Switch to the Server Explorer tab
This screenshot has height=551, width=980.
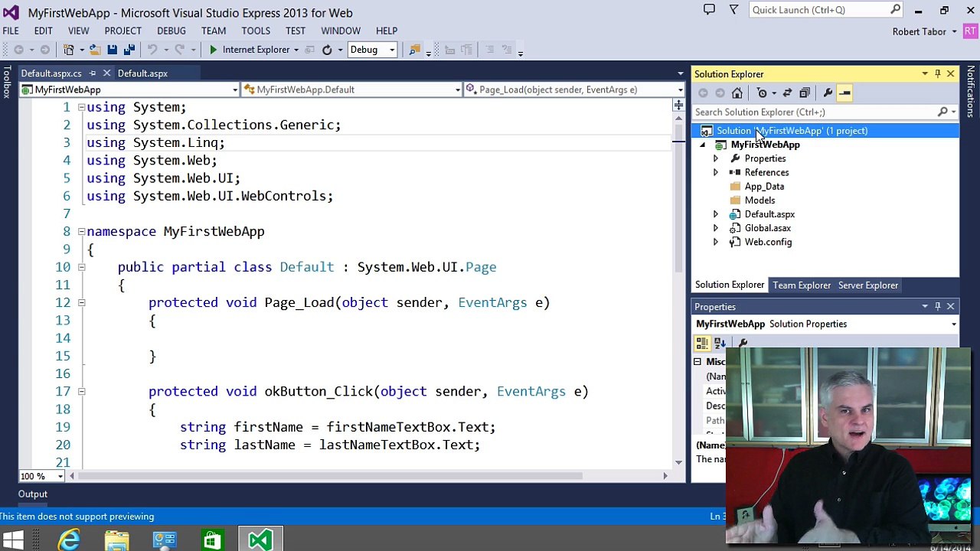point(868,285)
